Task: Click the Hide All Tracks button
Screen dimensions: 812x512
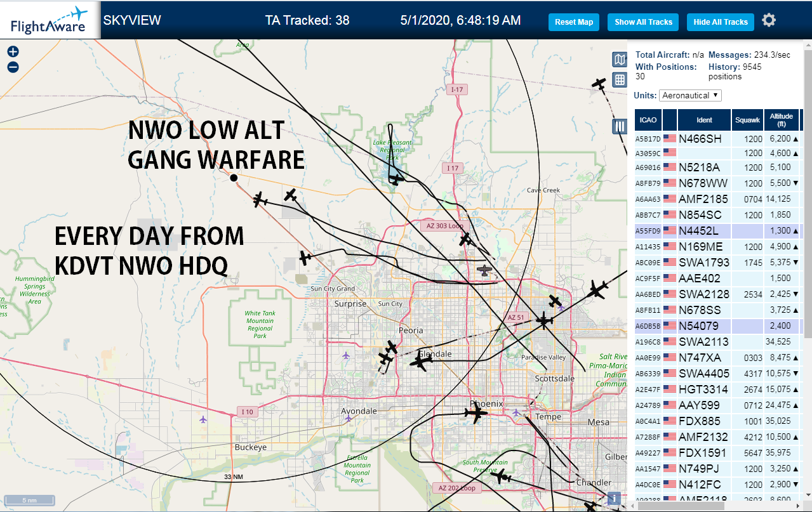Action: [721, 22]
